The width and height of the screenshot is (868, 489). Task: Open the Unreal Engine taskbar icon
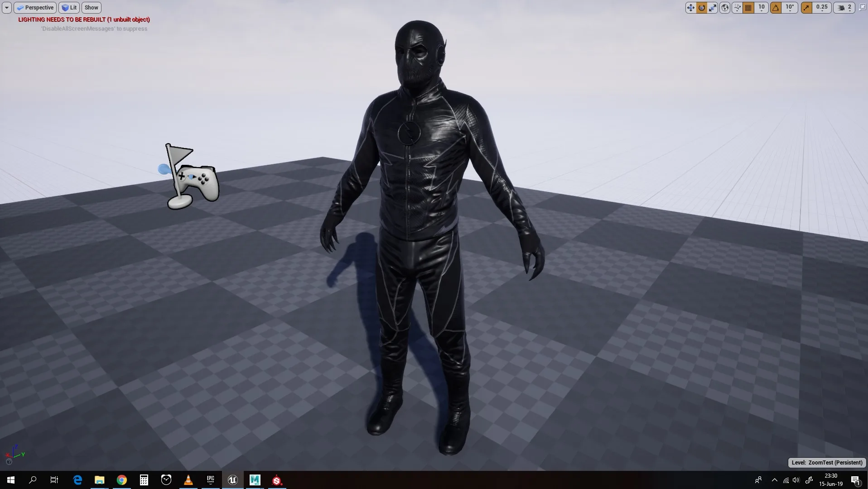(x=232, y=480)
